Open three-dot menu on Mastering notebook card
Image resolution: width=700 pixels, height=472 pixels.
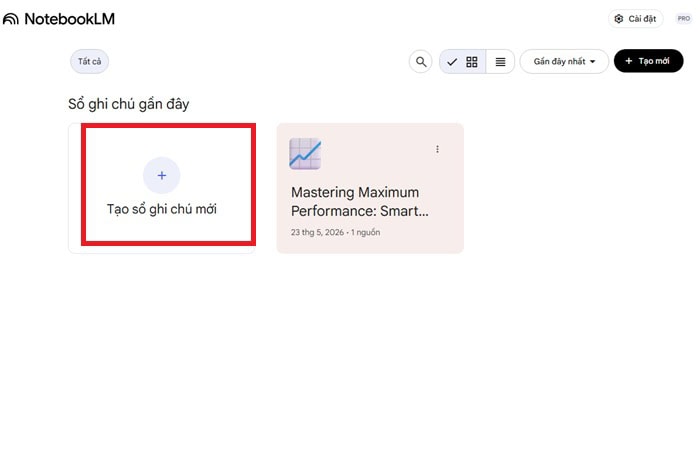coord(438,149)
